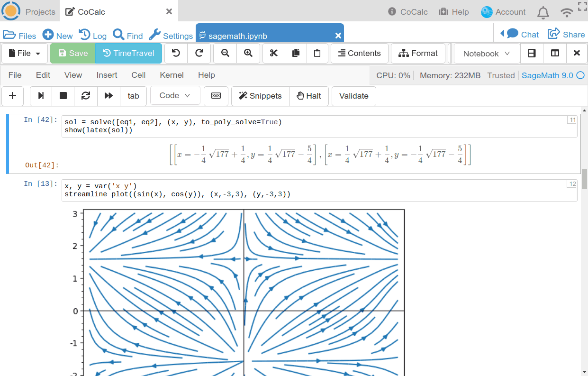Image resolution: width=588 pixels, height=376 pixels.
Task: Insert a new cell with plus icon
Action: click(12, 96)
